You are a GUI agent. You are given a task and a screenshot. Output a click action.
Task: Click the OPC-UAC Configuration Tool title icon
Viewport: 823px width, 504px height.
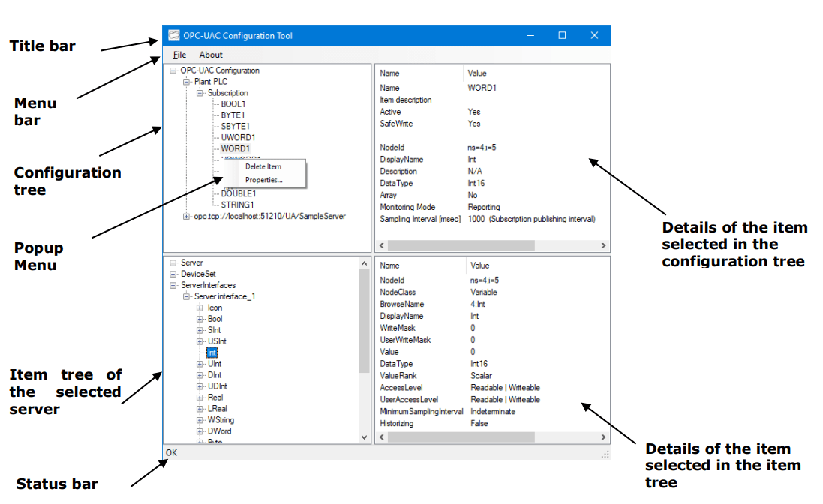pos(174,36)
